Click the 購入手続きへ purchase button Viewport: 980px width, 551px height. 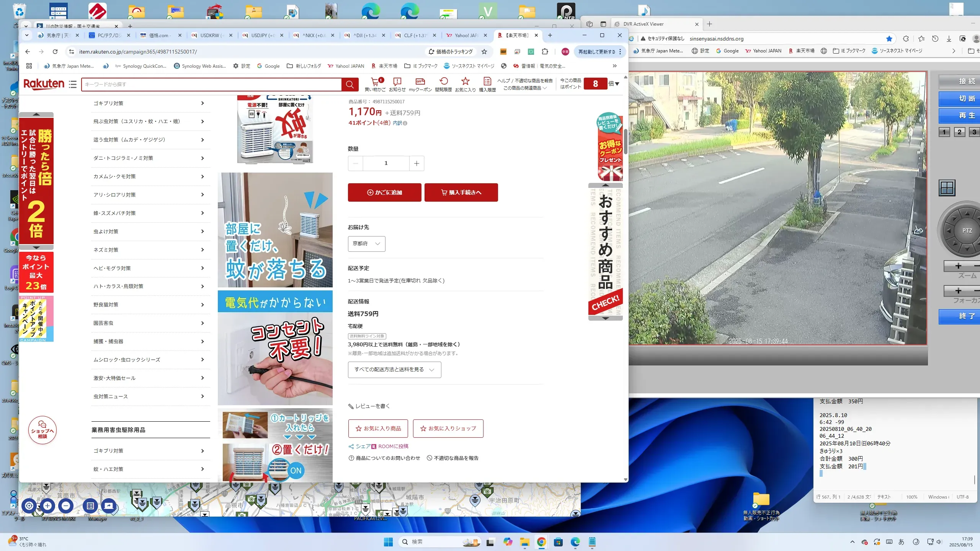(x=461, y=192)
